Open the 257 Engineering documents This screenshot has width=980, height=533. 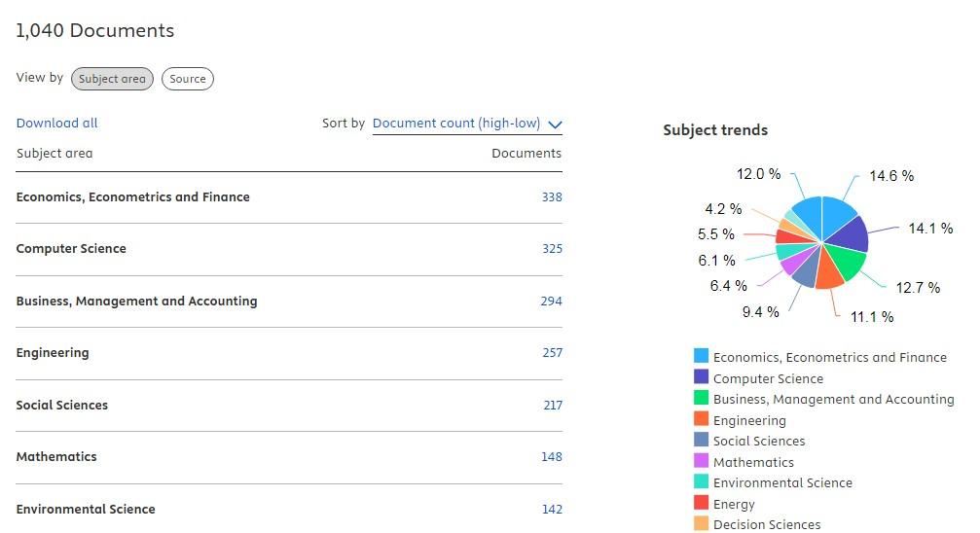553,353
